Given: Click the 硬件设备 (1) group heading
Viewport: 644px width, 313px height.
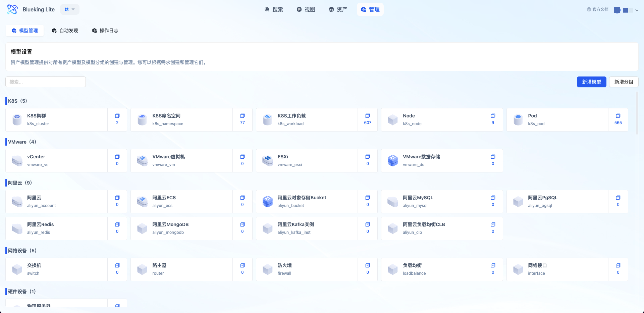Looking at the screenshot, I should pos(22,292).
